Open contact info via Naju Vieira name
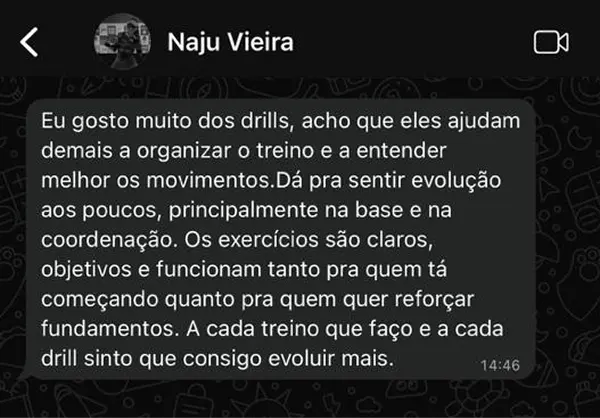The height and width of the screenshot is (418, 600). [230, 42]
